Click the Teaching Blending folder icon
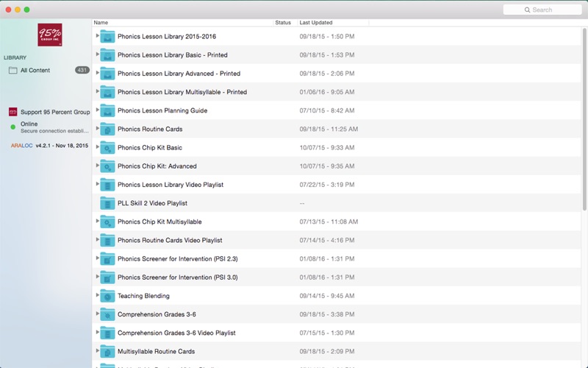The image size is (588, 368). 107,296
